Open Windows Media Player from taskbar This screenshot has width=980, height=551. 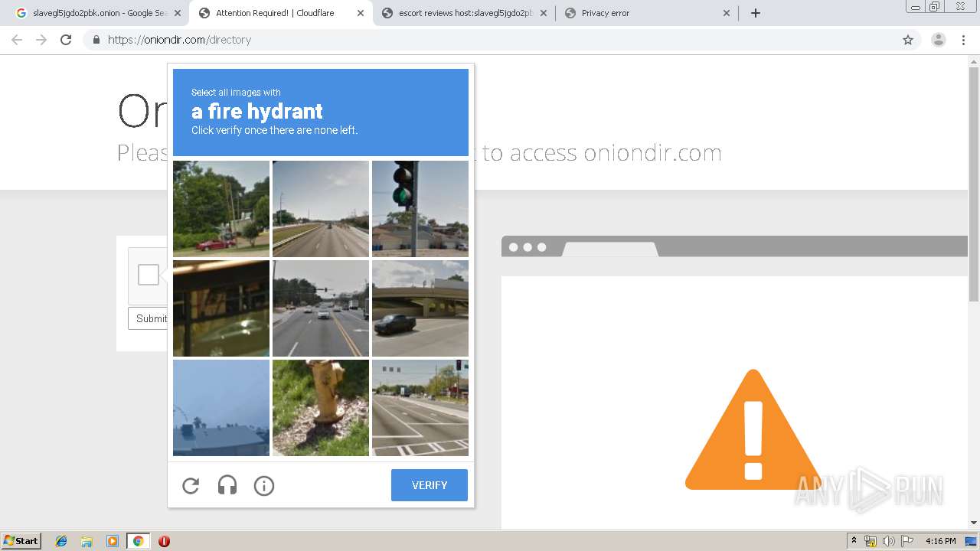(x=112, y=541)
